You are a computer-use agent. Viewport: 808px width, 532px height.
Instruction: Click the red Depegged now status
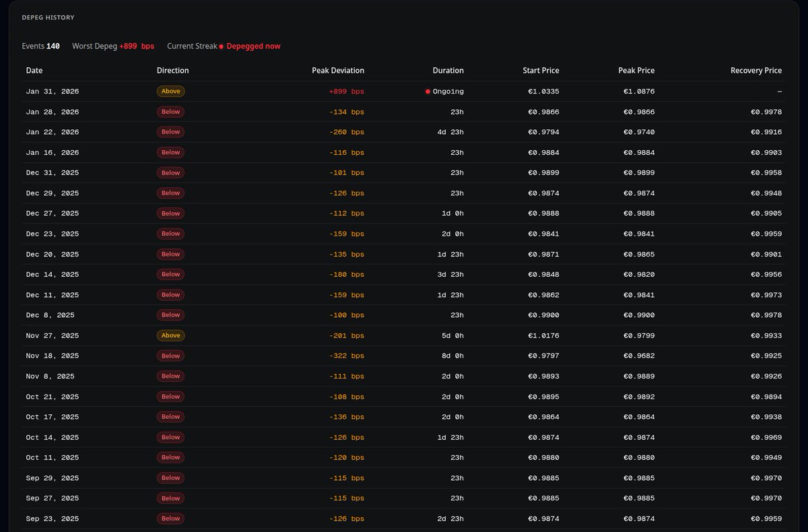coord(250,46)
